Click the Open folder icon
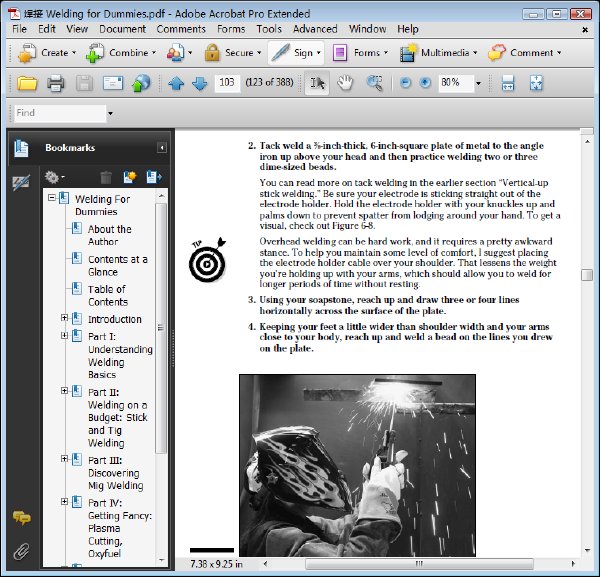 (x=27, y=83)
